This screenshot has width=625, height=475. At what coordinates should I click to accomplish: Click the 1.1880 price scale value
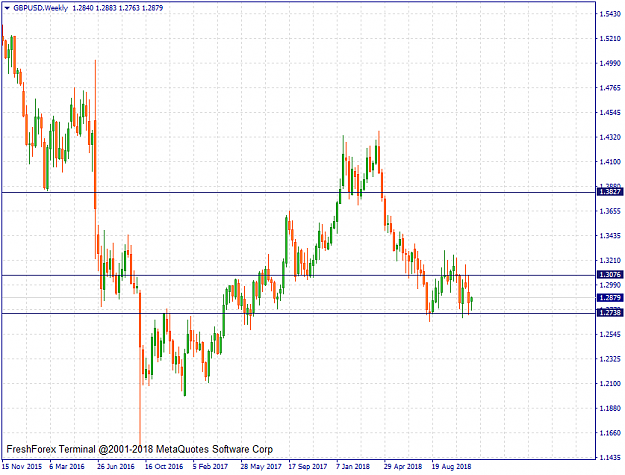(610, 408)
